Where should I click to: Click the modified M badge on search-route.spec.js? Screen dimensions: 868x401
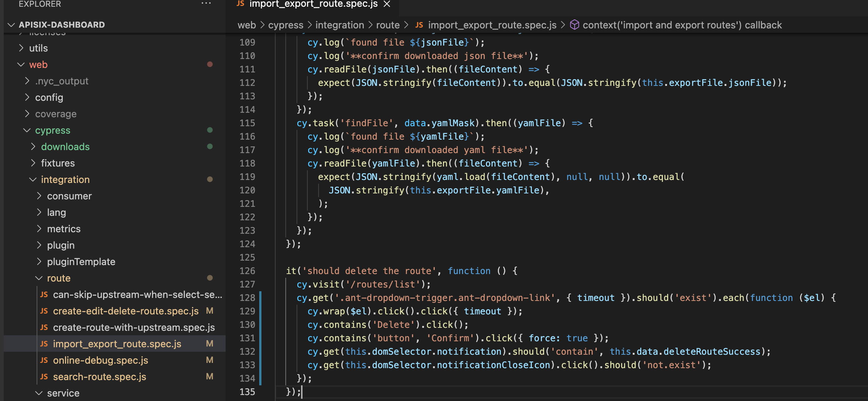[210, 376]
